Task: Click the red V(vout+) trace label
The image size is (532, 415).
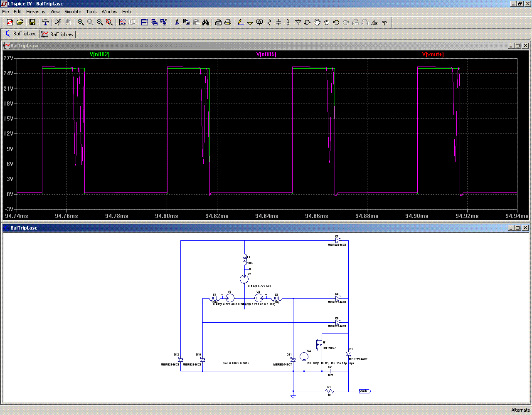Action: pyautogui.click(x=433, y=54)
